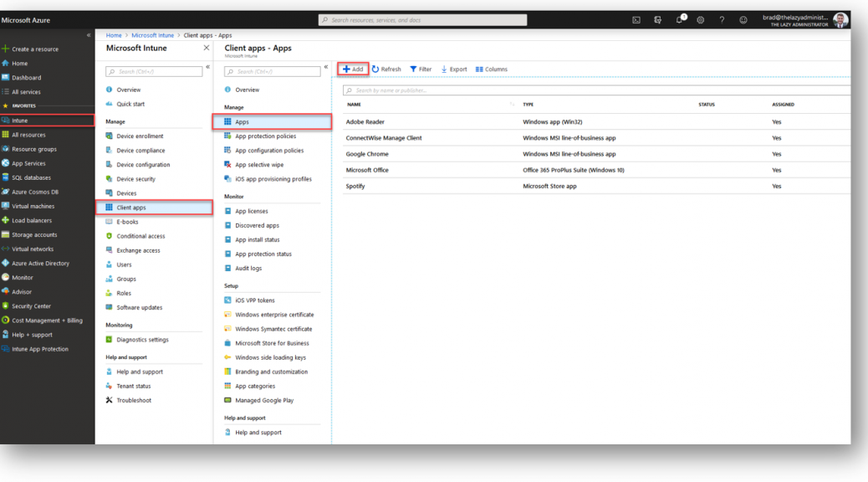Open the directory and subscription filter icon
Viewport: 868px width, 482px height.
657,20
